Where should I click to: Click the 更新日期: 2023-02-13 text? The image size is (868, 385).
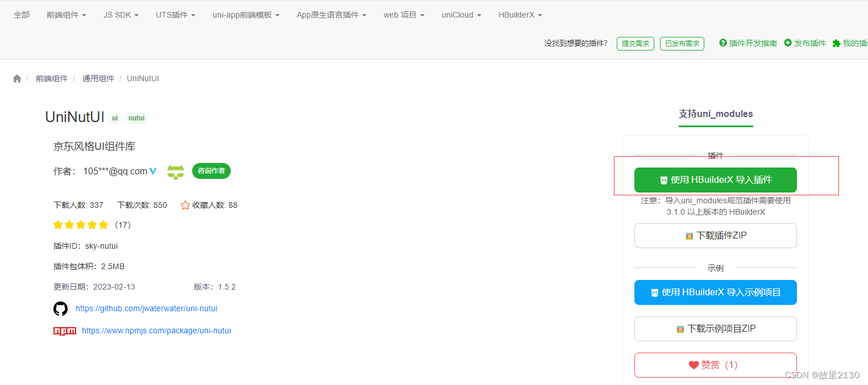(x=94, y=287)
